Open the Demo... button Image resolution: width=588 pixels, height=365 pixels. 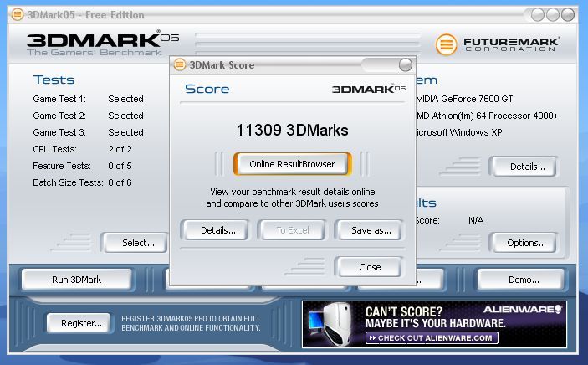(522, 280)
